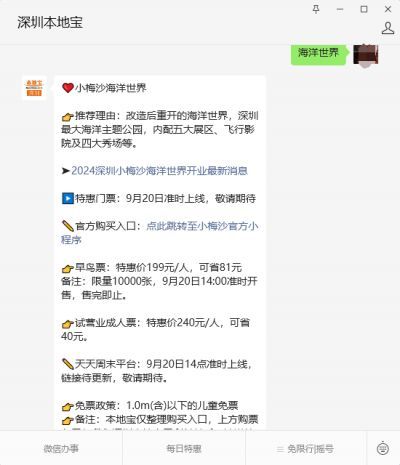Screen dimensions: 400x465
Task: Open the 每日特惠 menu
Action: click(184, 449)
